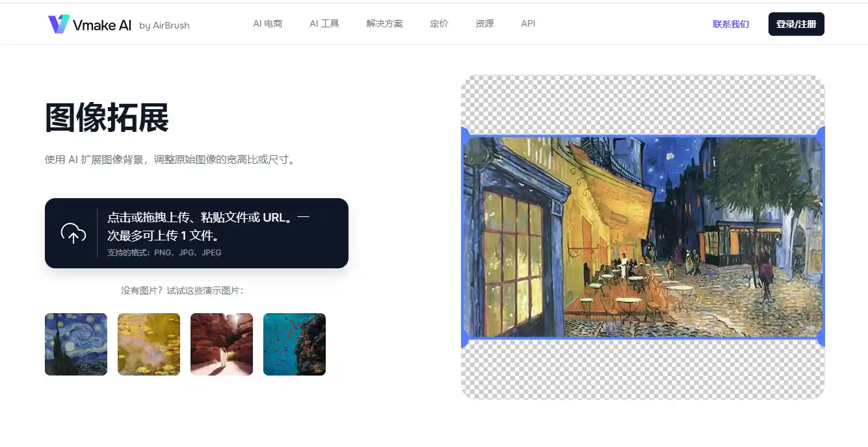868x447 pixels.
Task: Click the 联系我们 link
Action: pyautogui.click(x=731, y=24)
